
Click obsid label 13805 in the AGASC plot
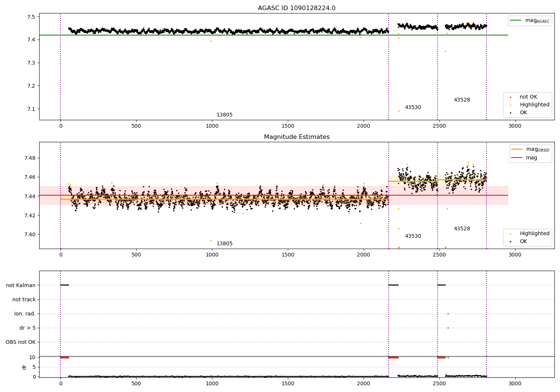(x=224, y=115)
